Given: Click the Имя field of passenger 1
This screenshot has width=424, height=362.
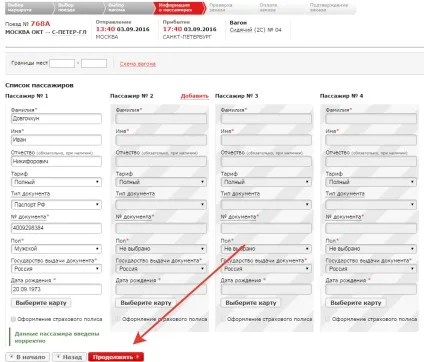Looking at the screenshot, I should point(56,140).
